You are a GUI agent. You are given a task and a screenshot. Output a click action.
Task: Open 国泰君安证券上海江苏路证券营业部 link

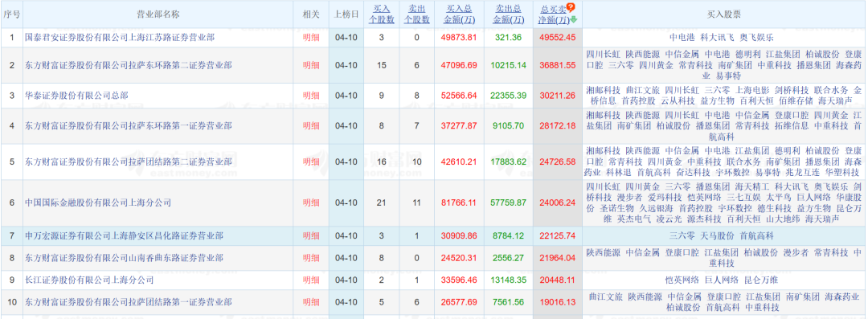(x=120, y=38)
